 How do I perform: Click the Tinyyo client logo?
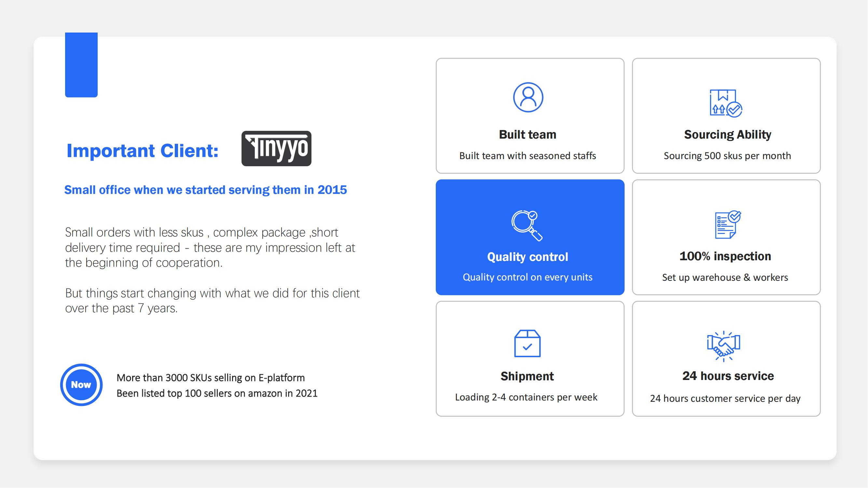click(276, 149)
